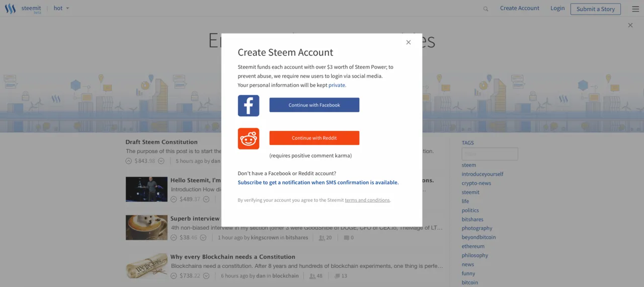Click the Facebook logo icon
The width and height of the screenshot is (644, 287).
(249, 106)
